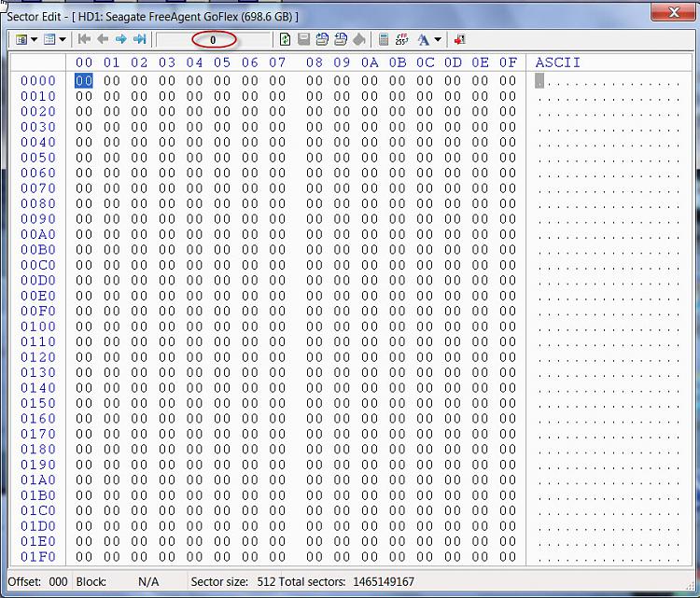Click the fill sector paint bucket icon
Screen dimensions: 700x598
coord(359,40)
